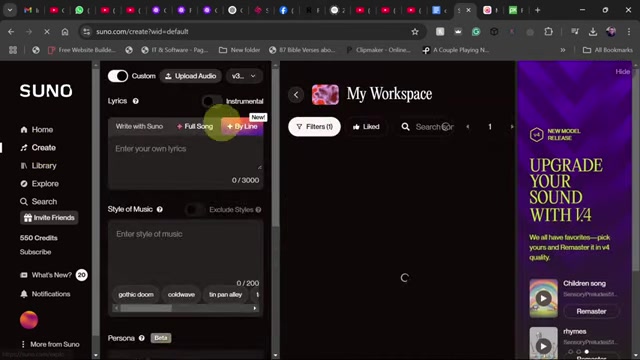Open the user profile avatar in sidebar
640x360 pixels.
coord(29,320)
